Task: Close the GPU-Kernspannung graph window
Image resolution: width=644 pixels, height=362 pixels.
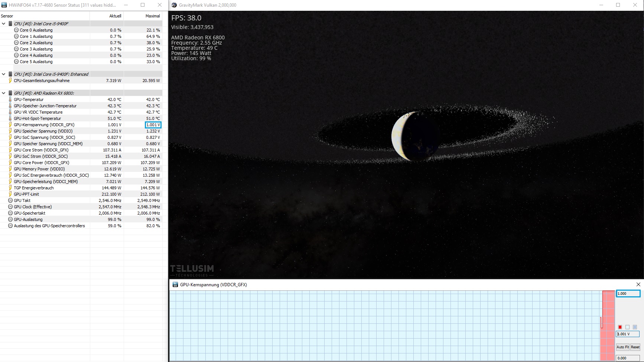Action: click(638, 284)
